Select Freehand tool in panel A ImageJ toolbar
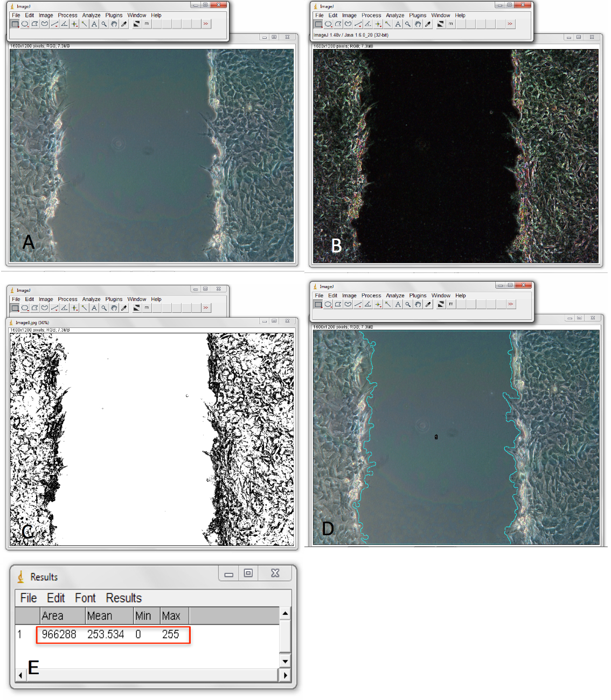The height and width of the screenshot is (700, 611). (45, 24)
